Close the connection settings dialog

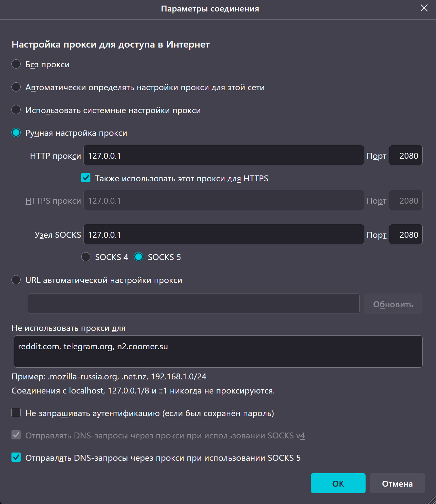(424, 8)
